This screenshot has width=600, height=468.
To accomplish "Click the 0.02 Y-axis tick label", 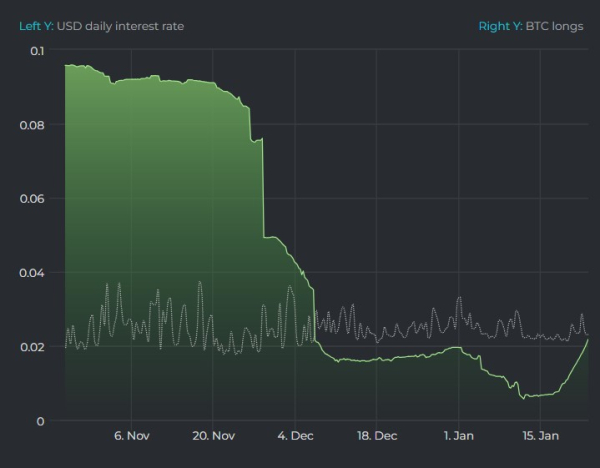I will (x=32, y=347).
